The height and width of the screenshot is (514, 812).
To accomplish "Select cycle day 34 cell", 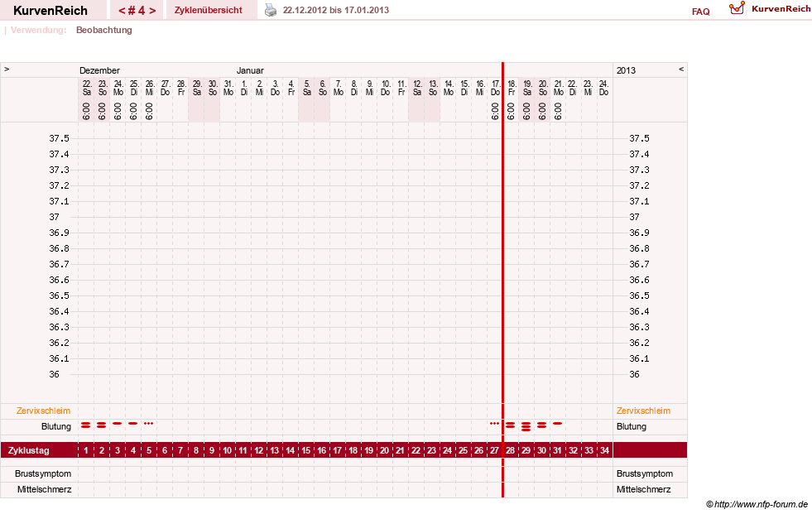I will coord(604,450).
